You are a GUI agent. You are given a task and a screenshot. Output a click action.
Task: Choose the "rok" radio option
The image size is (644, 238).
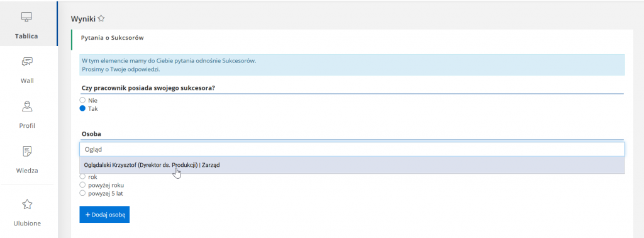click(82, 177)
